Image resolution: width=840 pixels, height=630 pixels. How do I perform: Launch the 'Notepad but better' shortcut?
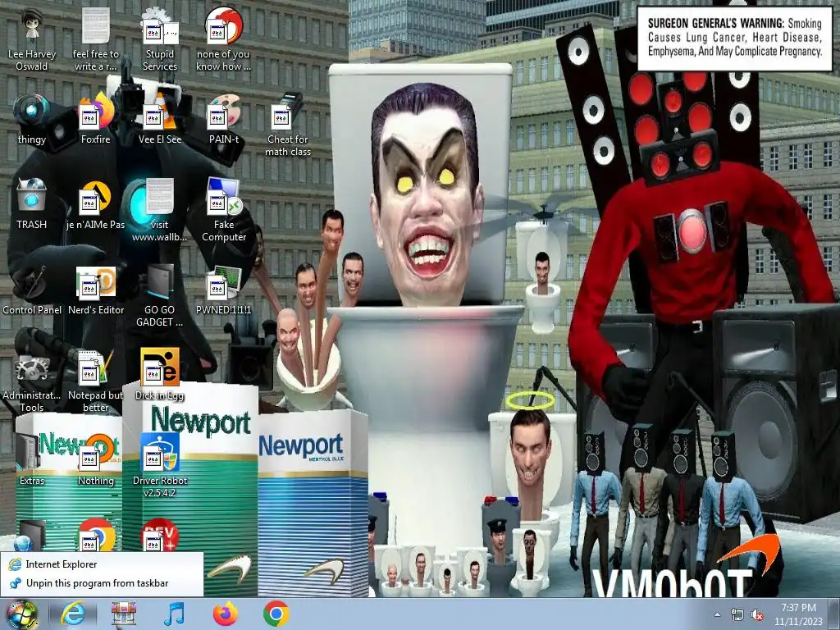(x=95, y=381)
